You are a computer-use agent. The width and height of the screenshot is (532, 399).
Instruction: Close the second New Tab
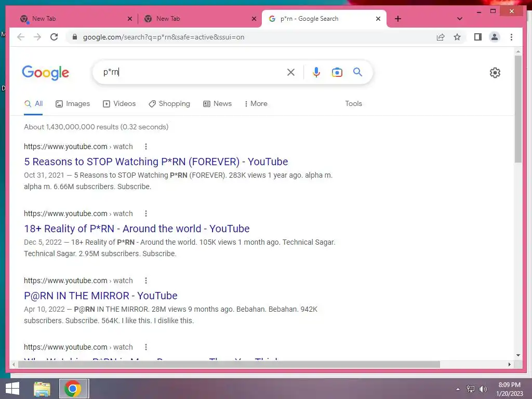coord(254,19)
